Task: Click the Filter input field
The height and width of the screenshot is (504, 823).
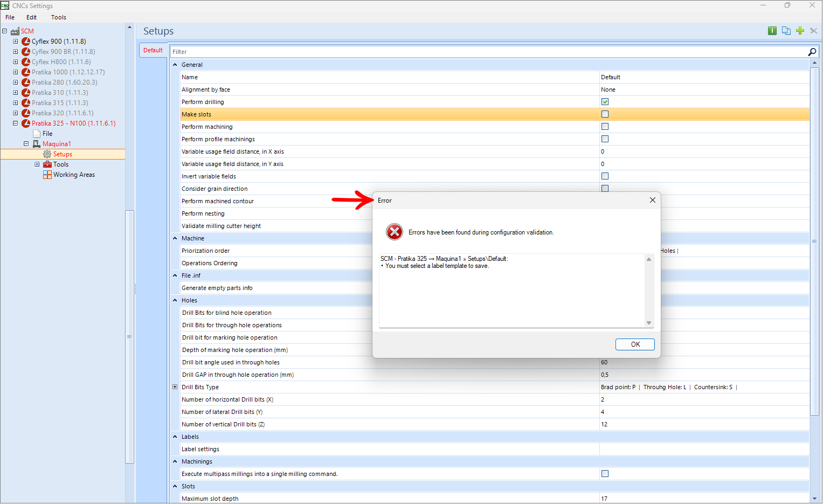Action: click(x=489, y=52)
